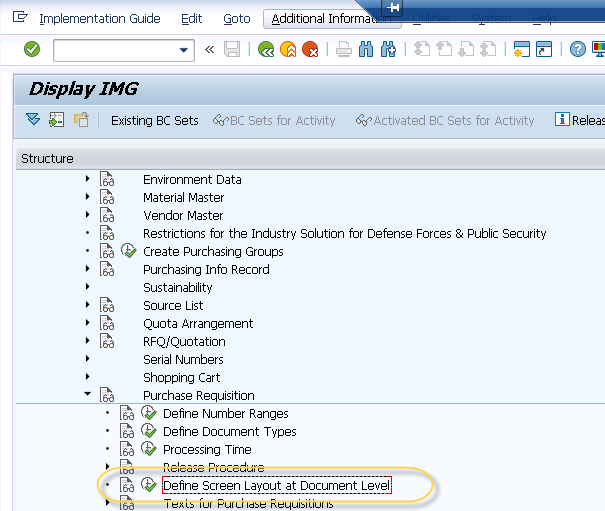The image size is (605, 511).
Task: Open the Additional Information menu
Action: pyautogui.click(x=327, y=19)
